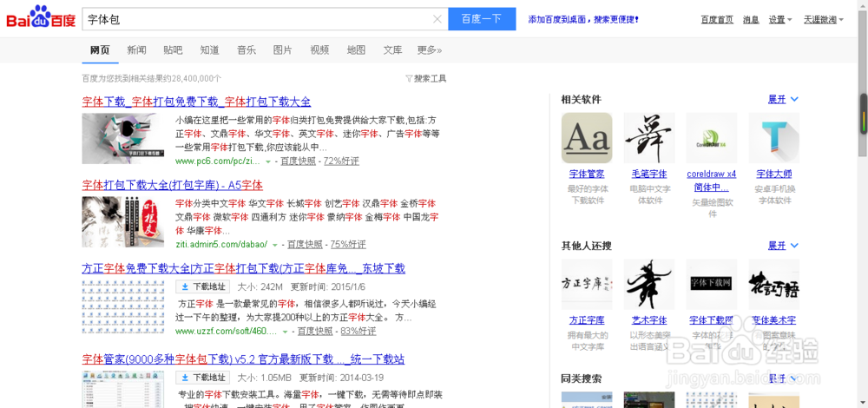Viewport: 868px width, 408px height.
Task: Click the coreldraw x4 简体中 text link
Action: point(712,181)
